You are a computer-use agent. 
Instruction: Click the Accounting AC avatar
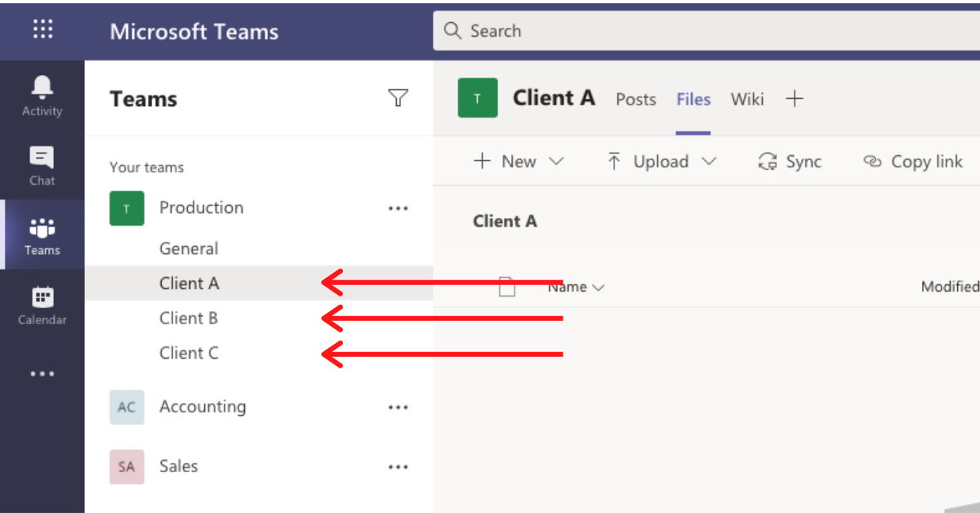127,407
